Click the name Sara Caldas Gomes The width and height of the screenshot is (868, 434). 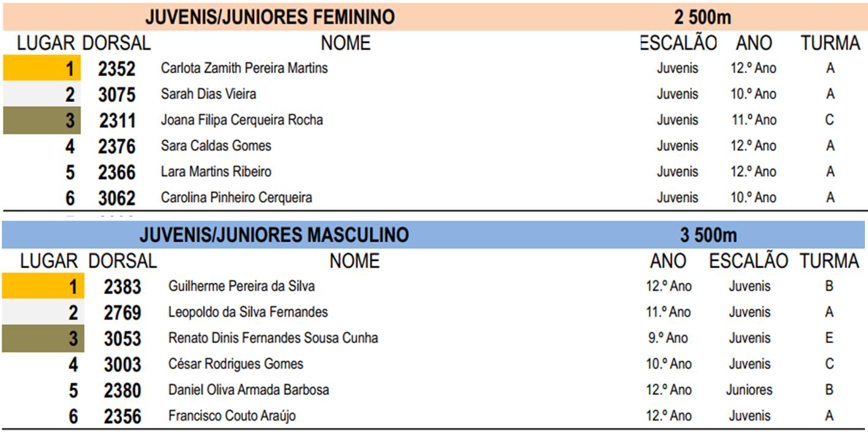[216, 146]
